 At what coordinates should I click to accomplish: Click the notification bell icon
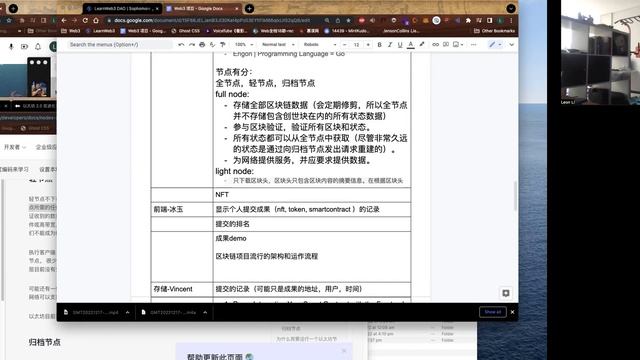[38, 47]
